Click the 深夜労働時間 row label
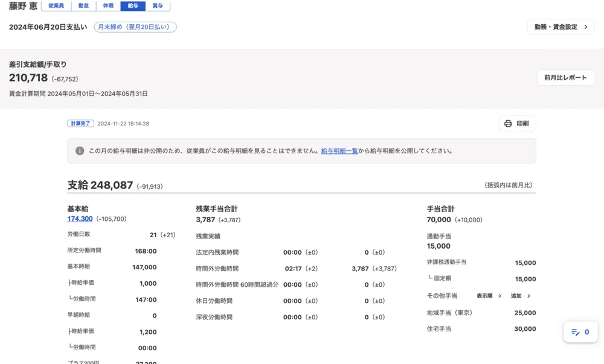The height and width of the screenshot is (364, 604). pyautogui.click(x=214, y=317)
